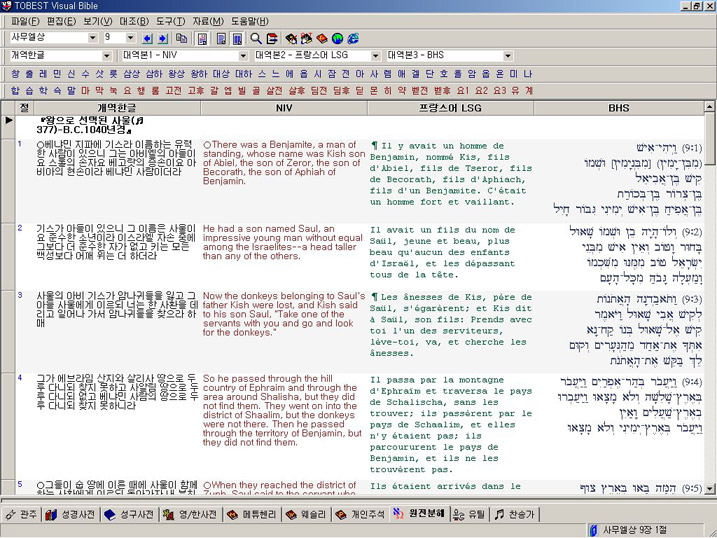Open the 성구사전 concordance tab

129,515
